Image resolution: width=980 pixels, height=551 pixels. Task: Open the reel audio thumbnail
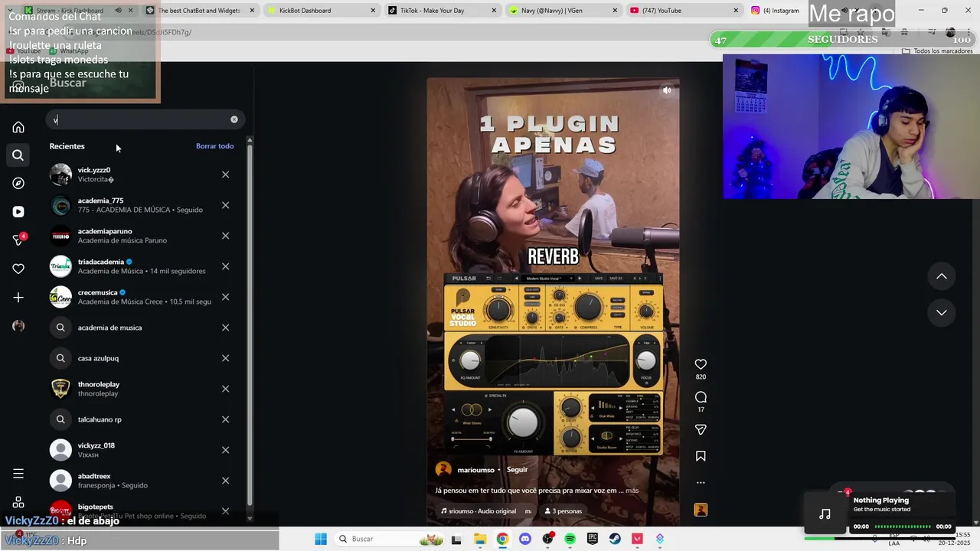point(701,510)
